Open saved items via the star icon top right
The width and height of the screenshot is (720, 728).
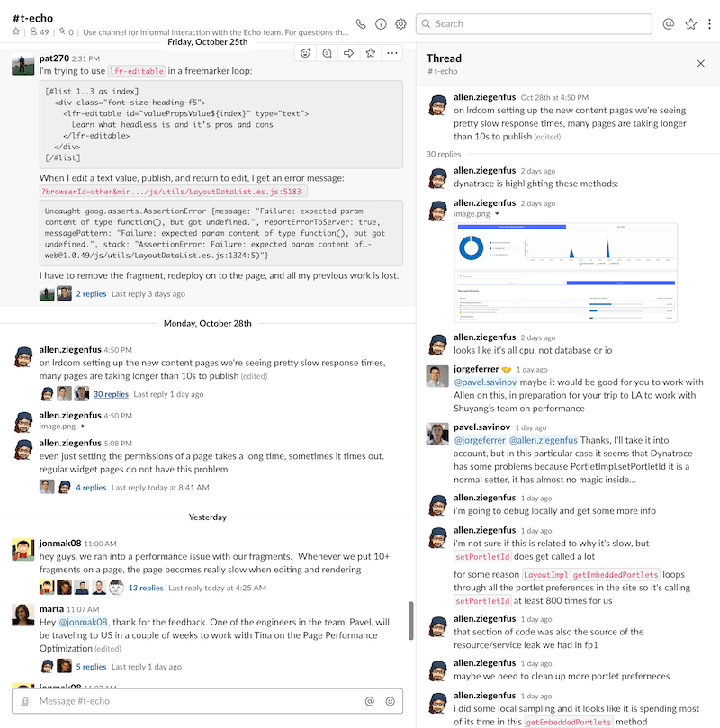tap(688, 24)
